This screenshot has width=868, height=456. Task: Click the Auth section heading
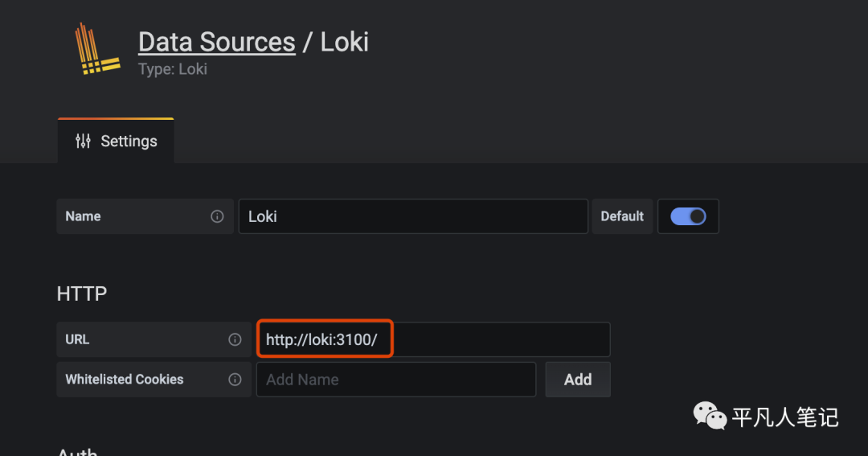tap(78, 451)
